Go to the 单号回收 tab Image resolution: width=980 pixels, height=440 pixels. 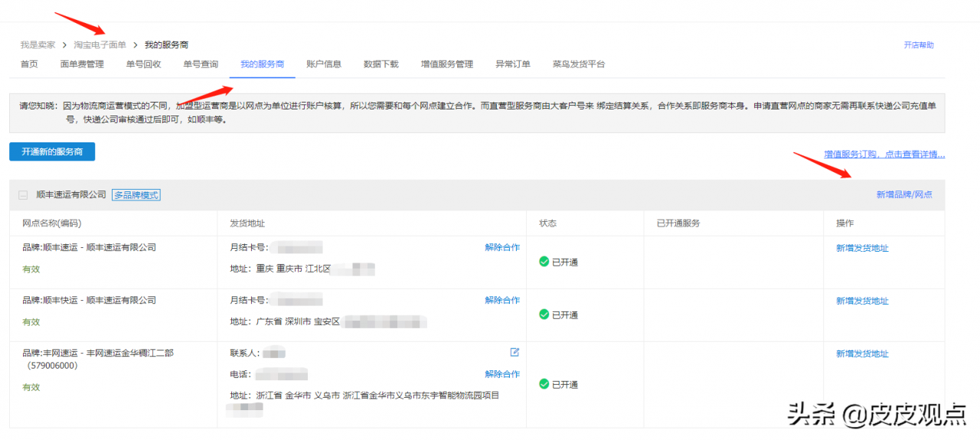pos(143,64)
